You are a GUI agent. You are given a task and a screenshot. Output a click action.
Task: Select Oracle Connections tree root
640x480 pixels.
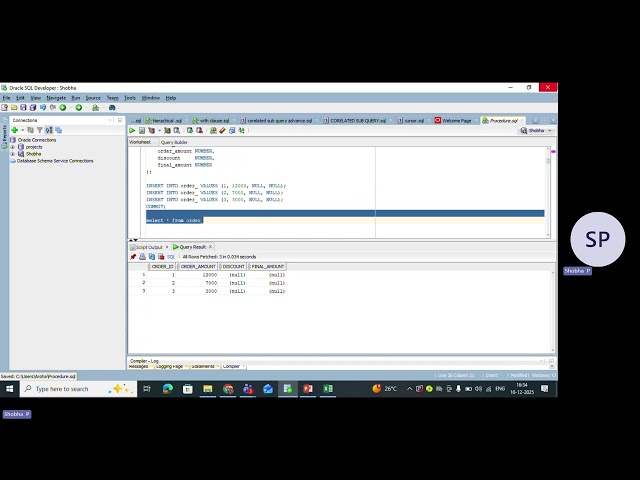pos(37,140)
